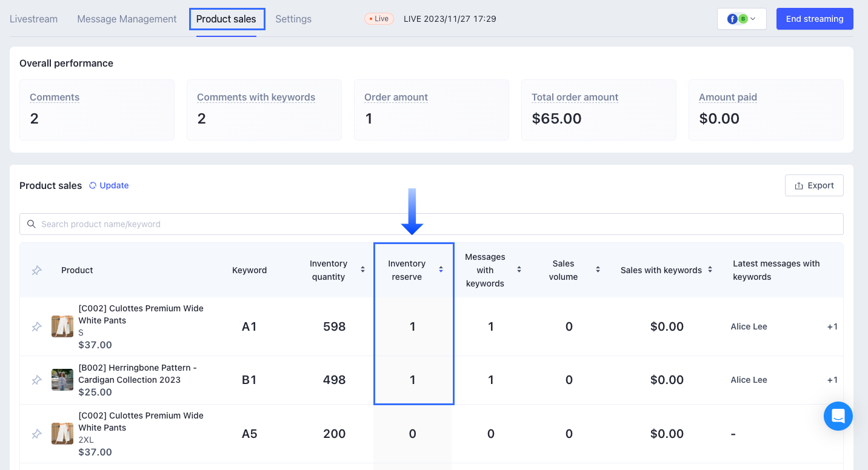
Task: Click Update to refresh product sales
Action: coord(109,185)
